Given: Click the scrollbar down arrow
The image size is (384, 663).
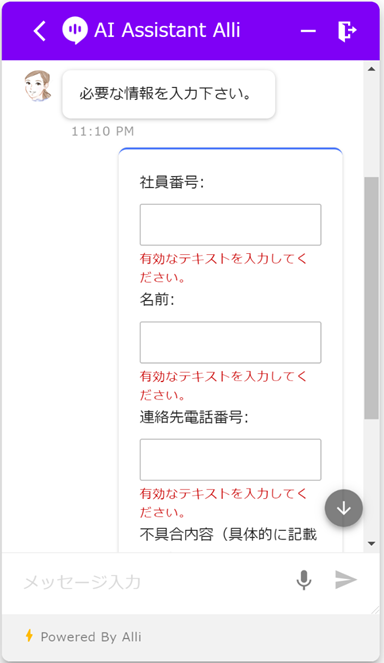Looking at the screenshot, I should [371, 543].
